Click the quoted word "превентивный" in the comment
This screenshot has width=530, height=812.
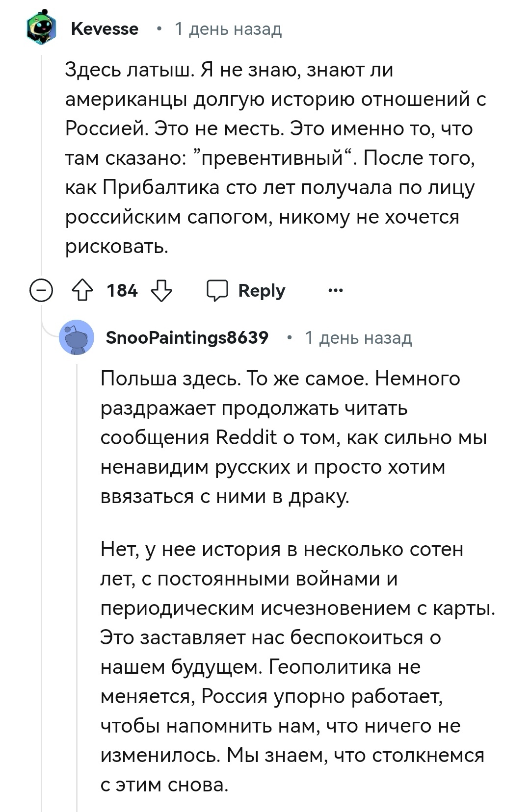click(x=272, y=158)
